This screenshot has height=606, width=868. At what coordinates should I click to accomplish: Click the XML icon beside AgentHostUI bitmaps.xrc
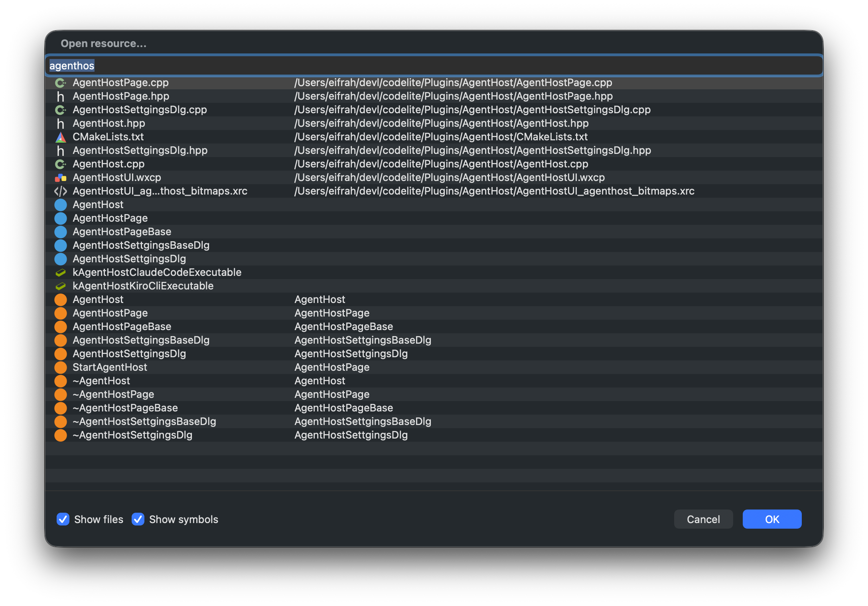[x=61, y=191]
